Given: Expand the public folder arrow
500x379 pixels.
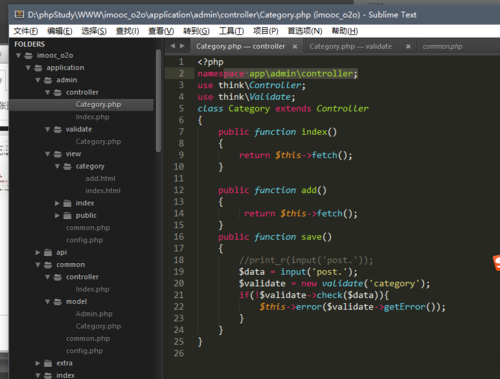Looking at the screenshot, I should tap(57, 215).
